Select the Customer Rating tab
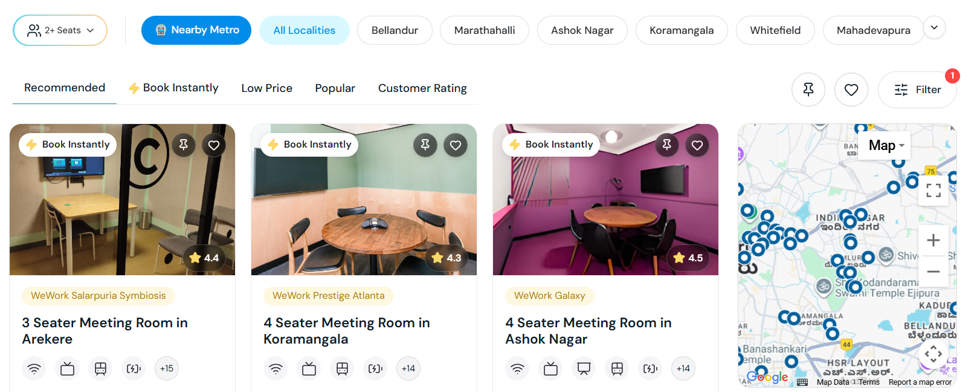Viewport: 980px width, 392px height. coord(422,88)
